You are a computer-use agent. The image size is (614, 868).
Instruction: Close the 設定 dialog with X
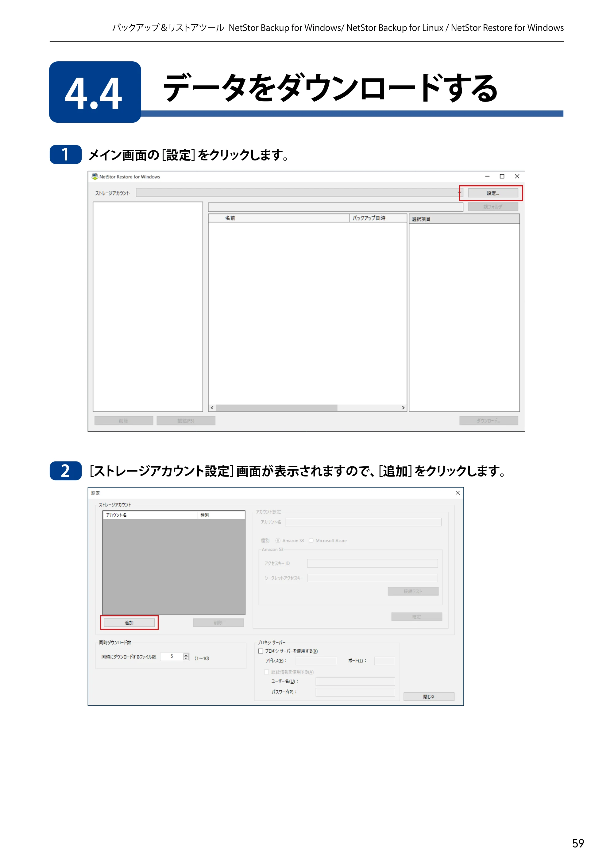(458, 493)
